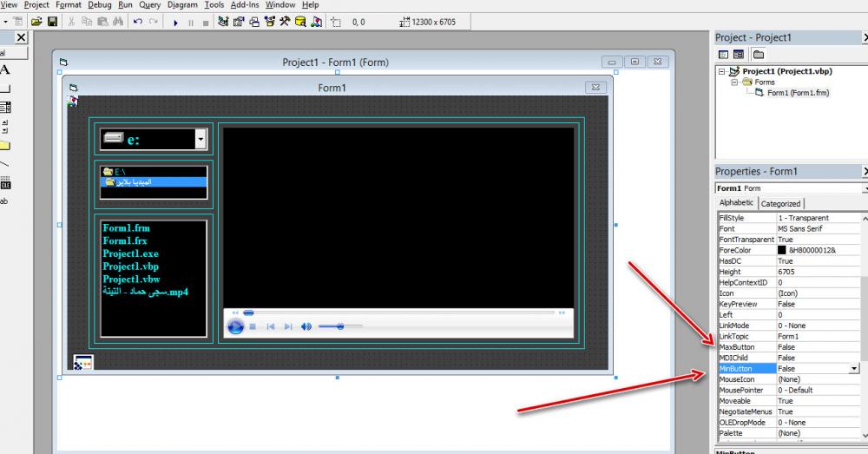Click View Code icon in Project panel
This screenshot has width=868, height=454.
tap(724, 55)
